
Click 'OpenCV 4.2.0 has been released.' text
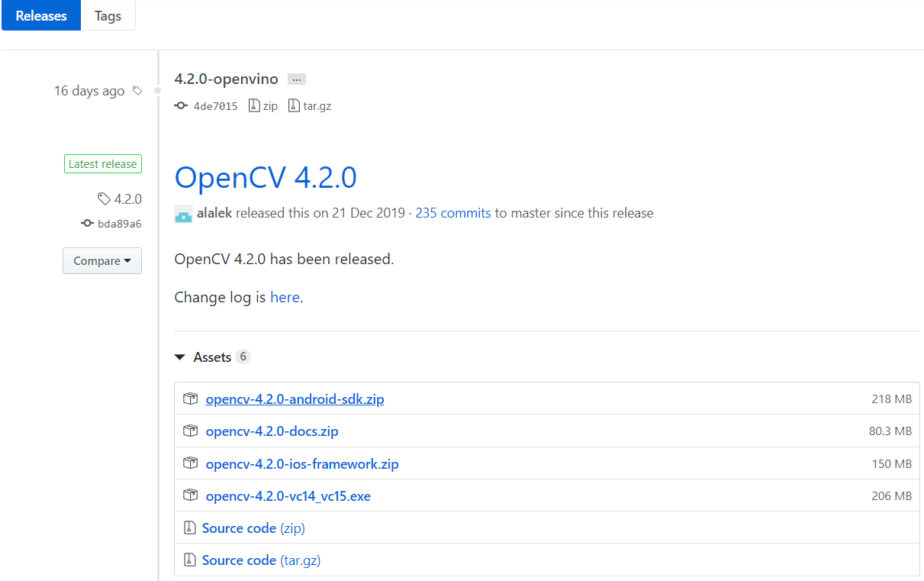point(284,260)
